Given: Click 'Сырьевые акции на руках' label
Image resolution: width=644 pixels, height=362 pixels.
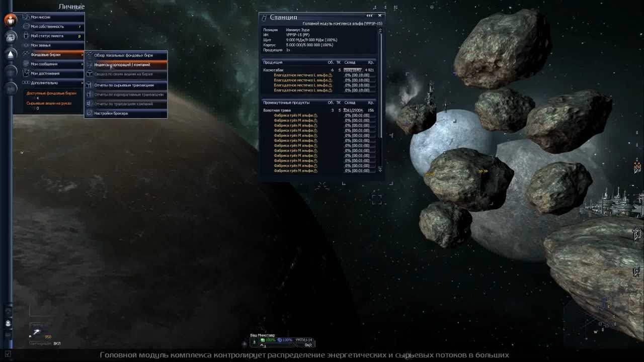Looking at the screenshot, I should 49,103.
